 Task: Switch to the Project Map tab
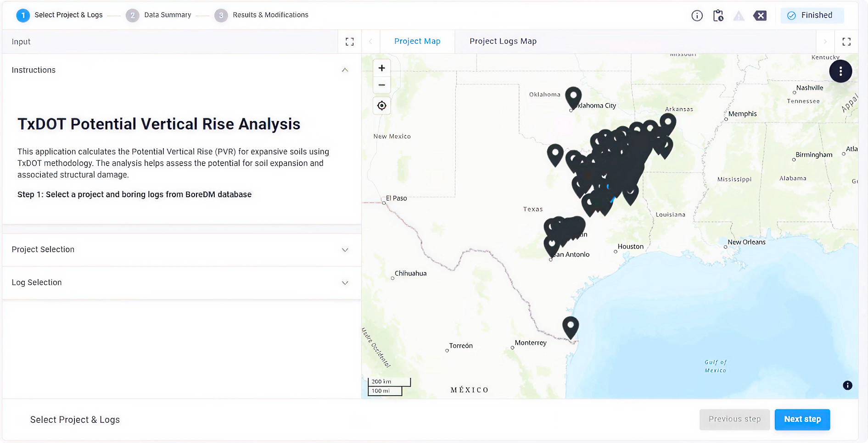click(417, 41)
